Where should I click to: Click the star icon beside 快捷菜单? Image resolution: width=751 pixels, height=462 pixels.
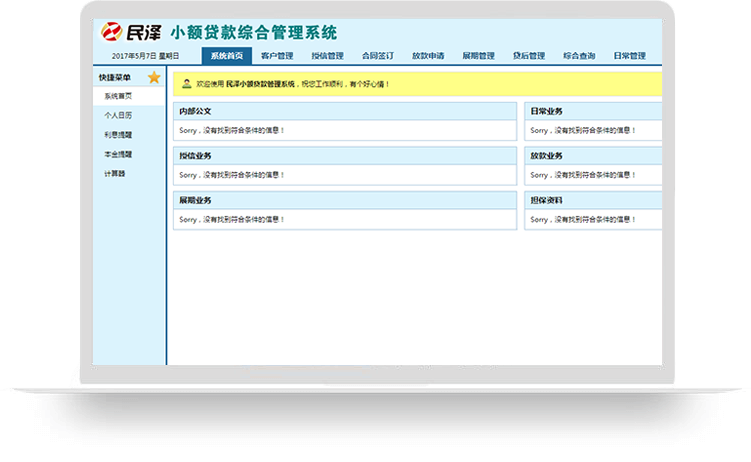154,77
